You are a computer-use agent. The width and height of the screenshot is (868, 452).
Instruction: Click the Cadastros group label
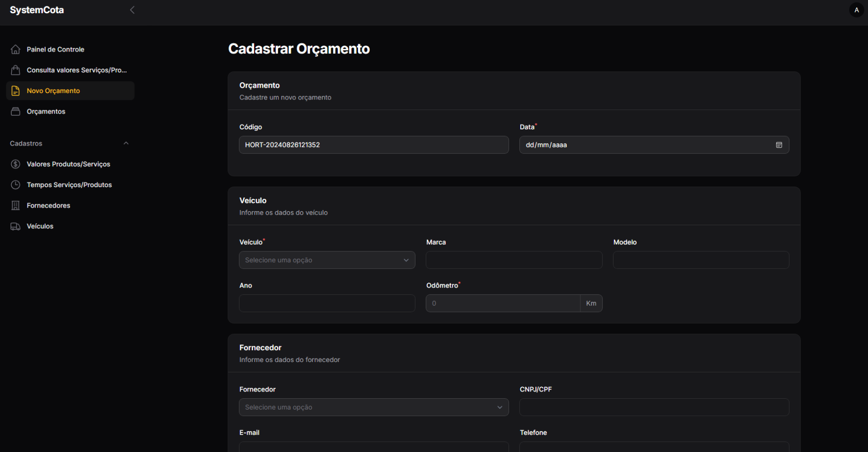point(26,143)
